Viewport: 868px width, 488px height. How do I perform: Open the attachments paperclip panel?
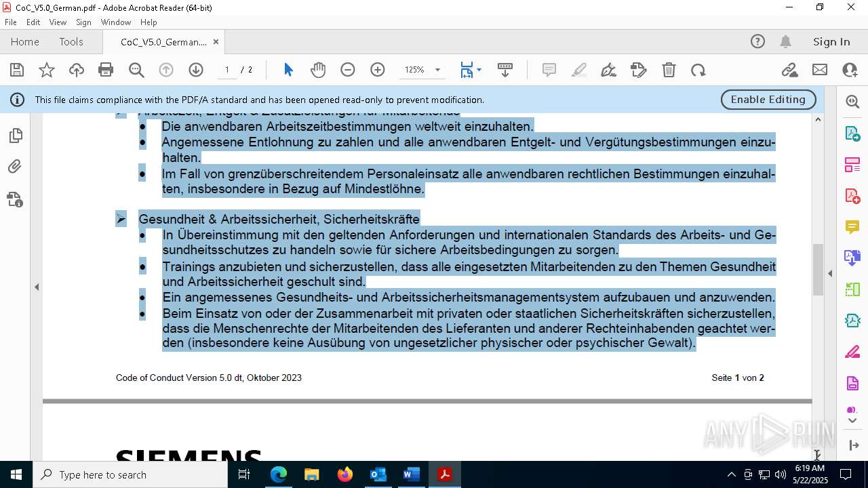[15, 167]
